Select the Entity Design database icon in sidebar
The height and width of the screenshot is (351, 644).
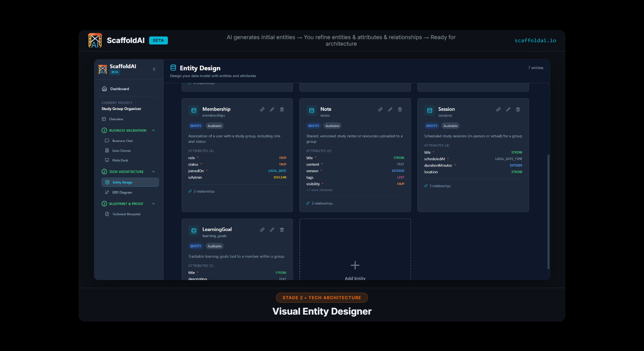(107, 182)
